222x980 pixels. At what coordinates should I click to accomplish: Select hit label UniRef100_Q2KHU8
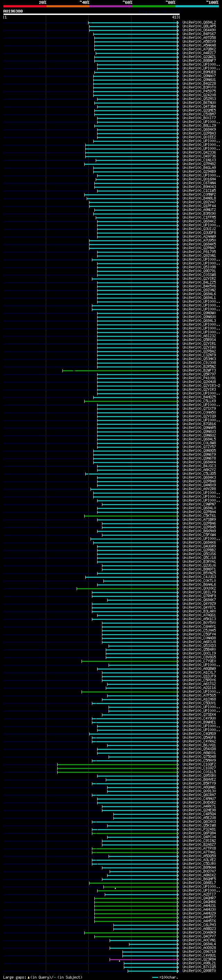pyautogui.click(x=199, y=382)
